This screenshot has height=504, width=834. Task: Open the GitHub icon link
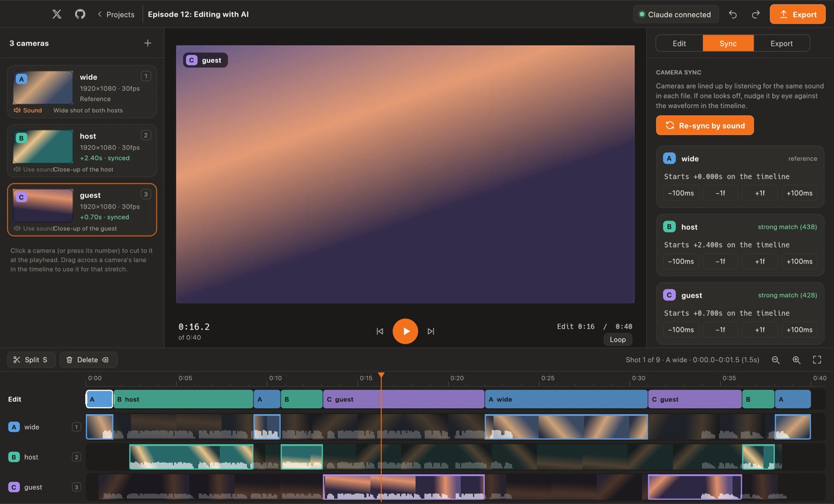click(x=80, y=14)
